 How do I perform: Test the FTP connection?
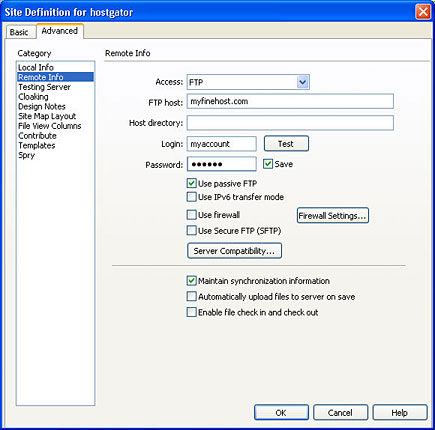point(286,144)
